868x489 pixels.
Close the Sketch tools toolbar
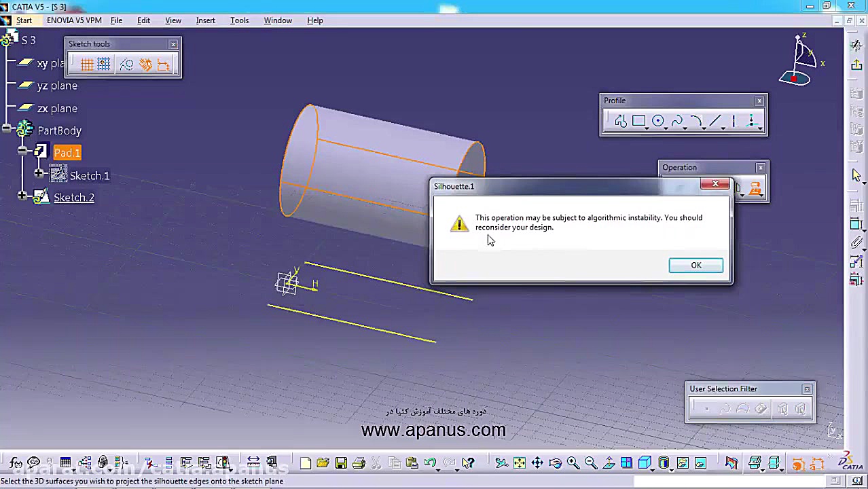(174, 44)
